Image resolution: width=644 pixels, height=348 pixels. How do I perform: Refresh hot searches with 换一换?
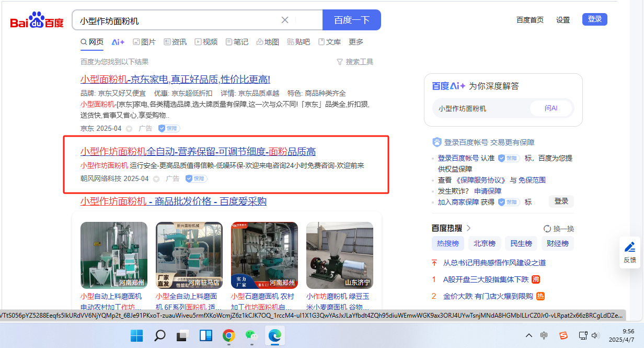[559, 229]
